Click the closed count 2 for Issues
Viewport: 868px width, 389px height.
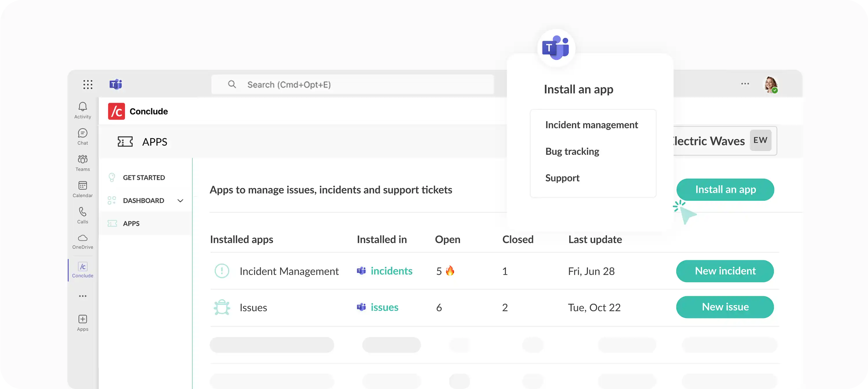click(x=505, y=307)
